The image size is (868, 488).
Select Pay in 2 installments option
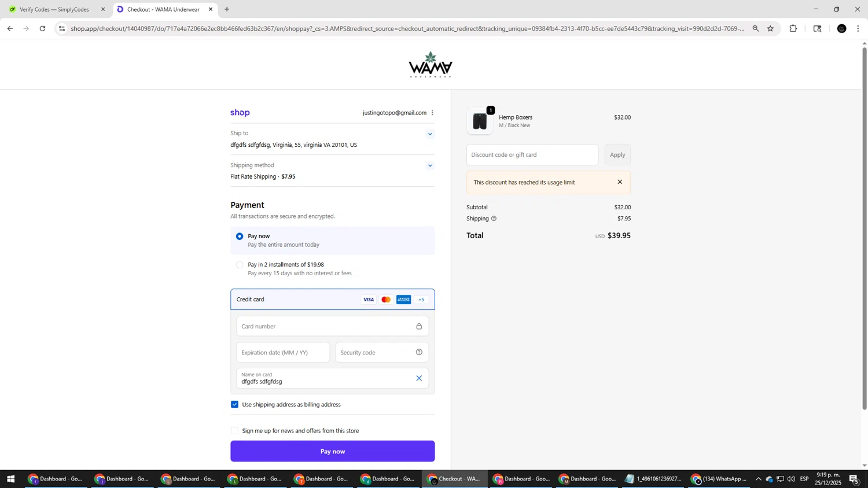pyautogui.click(x=240, y=265)
